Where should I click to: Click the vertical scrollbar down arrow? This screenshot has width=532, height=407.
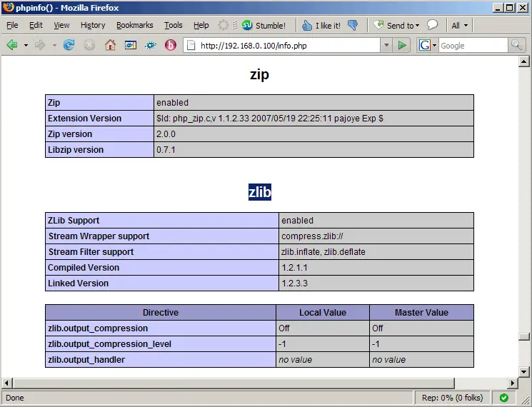click(524, 372)
